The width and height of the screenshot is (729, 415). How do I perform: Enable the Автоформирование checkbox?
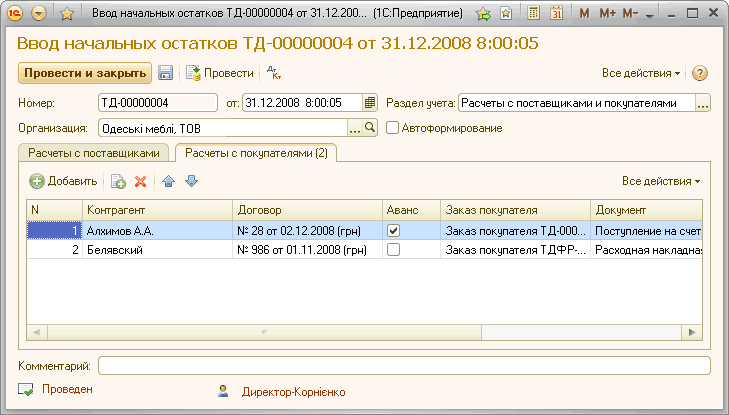[393, 128]
